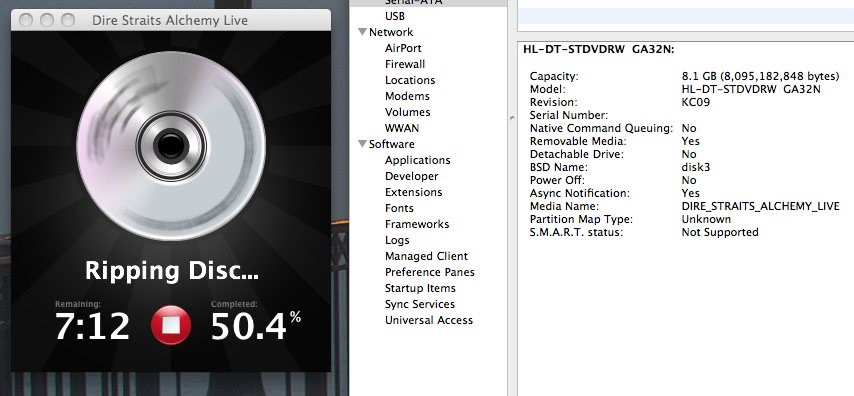Select WWAN in the sidebar
Viewport: 854px width, 396px height.
(x=402, y=128)
